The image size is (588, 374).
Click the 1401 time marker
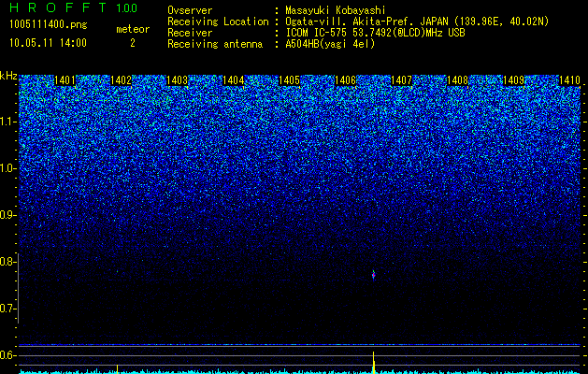pos(65,80)
